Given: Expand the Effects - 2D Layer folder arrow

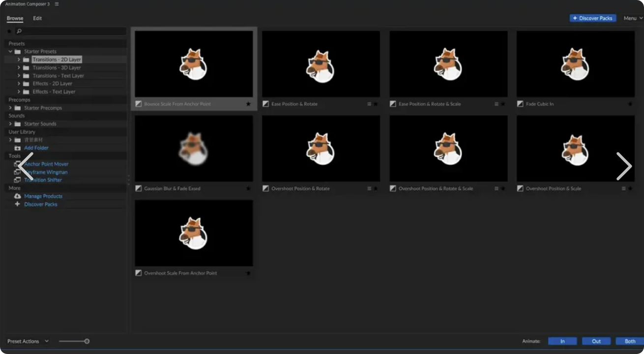Looking at the screenshot, I should click(x=19, y=84).
